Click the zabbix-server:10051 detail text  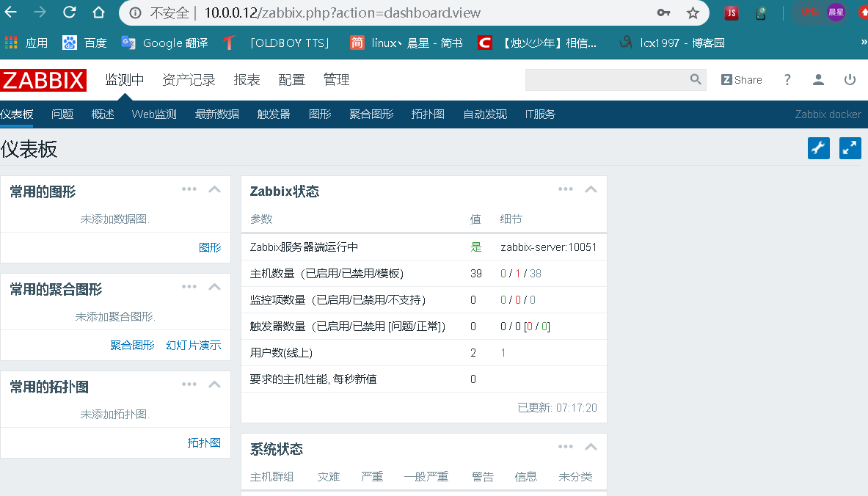coord(549,247)
